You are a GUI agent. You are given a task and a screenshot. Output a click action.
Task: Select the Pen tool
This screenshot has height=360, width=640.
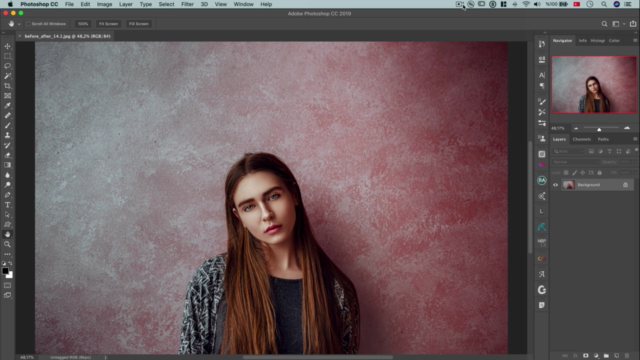[x=7, y=195]
